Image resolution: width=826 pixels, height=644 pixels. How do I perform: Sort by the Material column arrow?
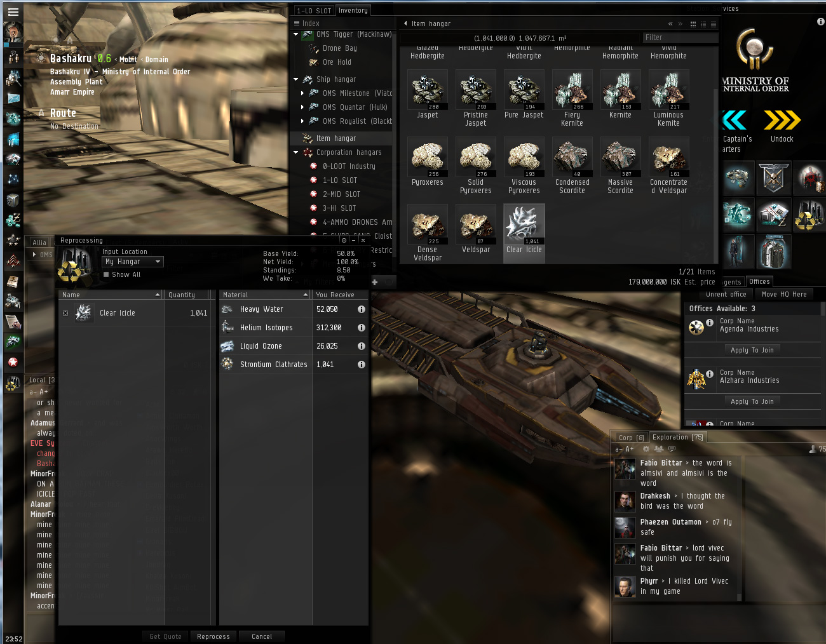pyautogui.click(x=306, y=295)
